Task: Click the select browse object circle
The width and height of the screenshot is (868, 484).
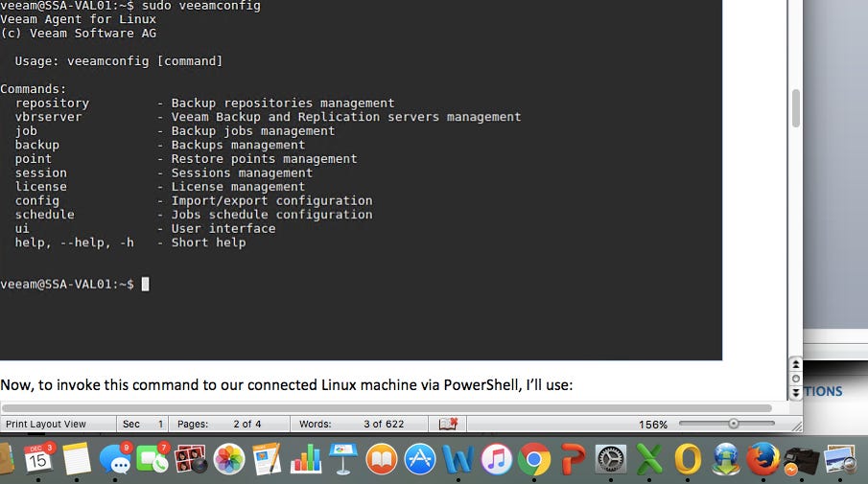Action: (x=795, y=379)
